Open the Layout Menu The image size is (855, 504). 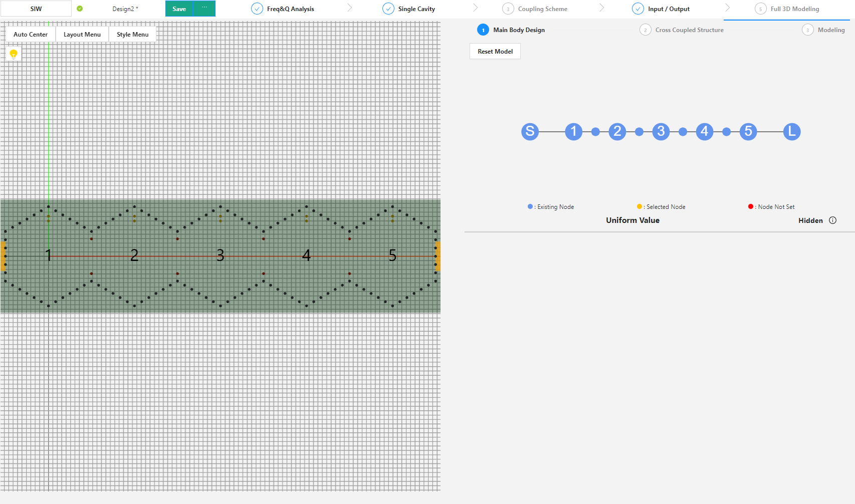pyautogui.click(x=82, y=34)
